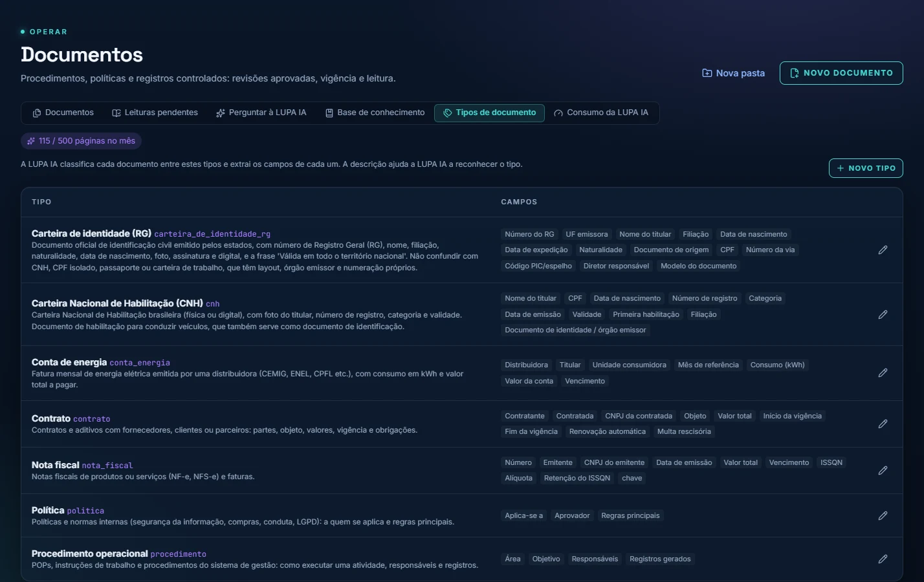Click the Número do RG field chip

(529, 234)
